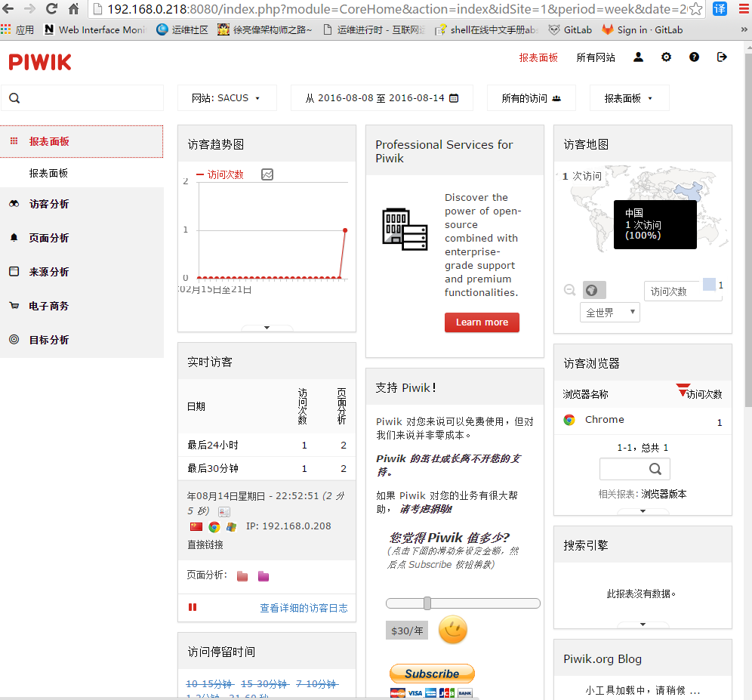752x700 pixels.
Task: Select the 报表面板 sidebar sub-item
Action: point(48,173)
